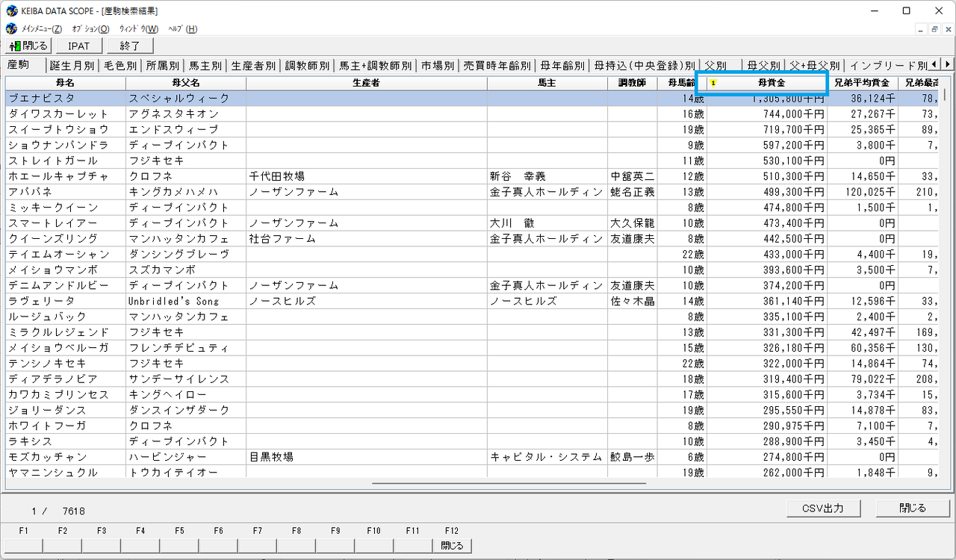Click the IPAT button
Screen dimensions: 956x560
coord(78,46)
